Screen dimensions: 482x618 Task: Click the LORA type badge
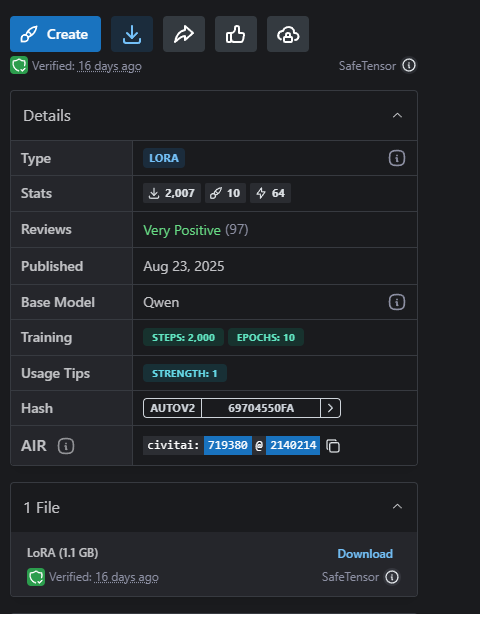coord(164,158)
